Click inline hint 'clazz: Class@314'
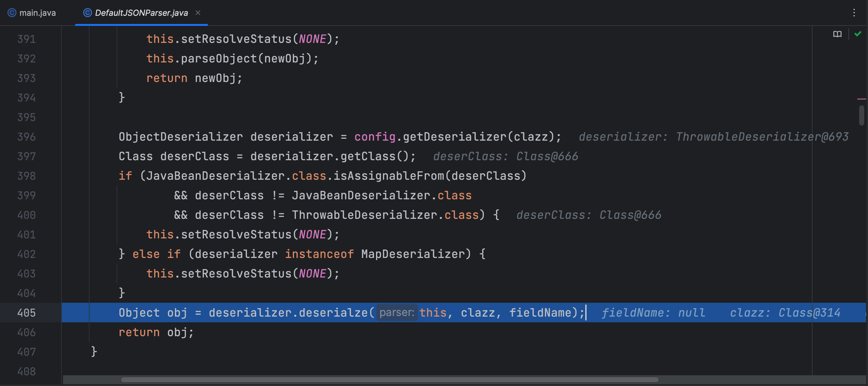 click(785, 313)
